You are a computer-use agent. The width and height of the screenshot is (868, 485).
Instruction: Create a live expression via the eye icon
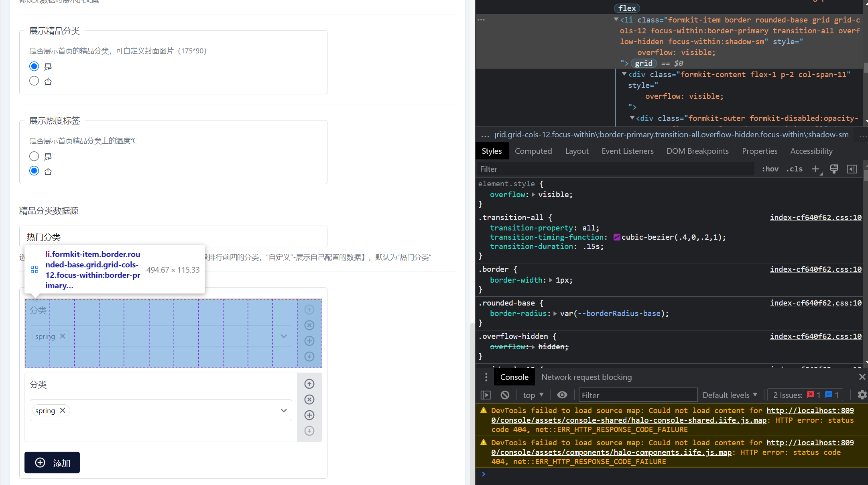[562, 395]
